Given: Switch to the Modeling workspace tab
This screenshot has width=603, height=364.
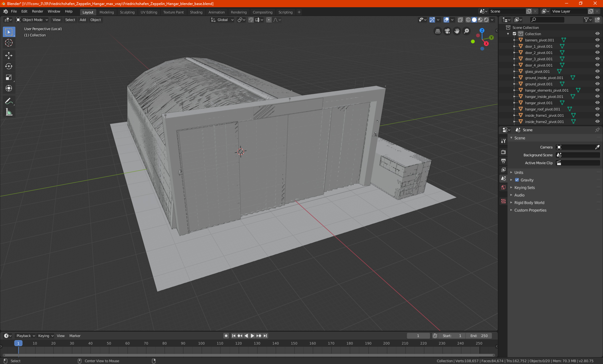Looking at the screenshot, I should click(106, 12).
